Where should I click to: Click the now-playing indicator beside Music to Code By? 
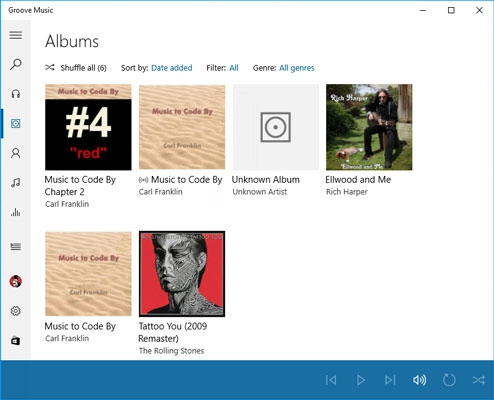143,180
